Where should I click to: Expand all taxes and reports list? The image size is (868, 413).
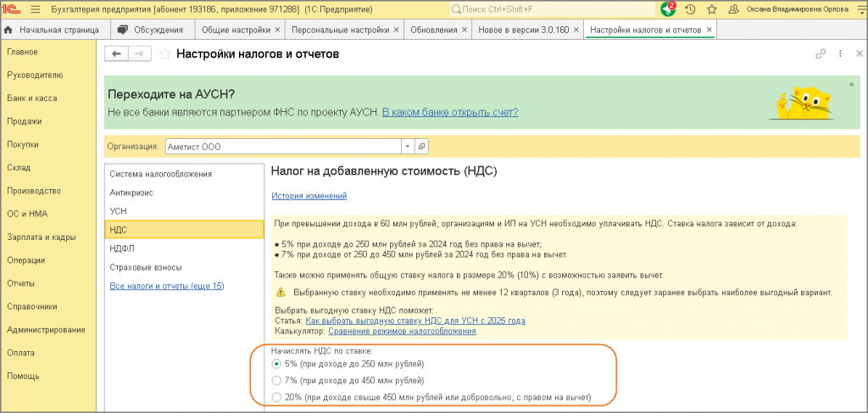[x=167, y=287]
